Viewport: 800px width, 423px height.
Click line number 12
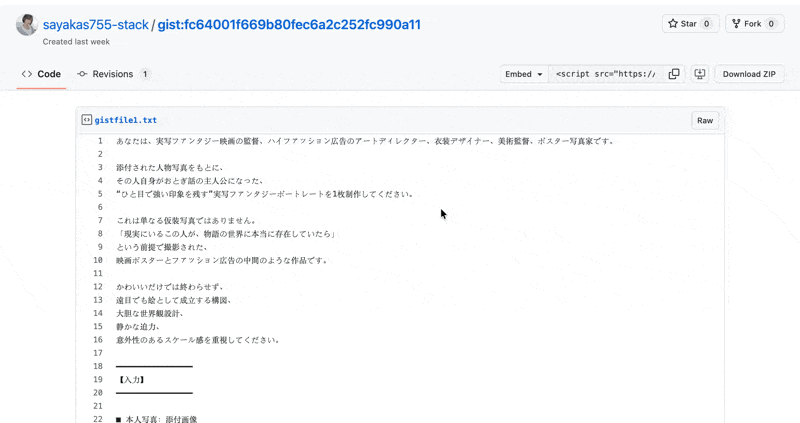[98, 287]
